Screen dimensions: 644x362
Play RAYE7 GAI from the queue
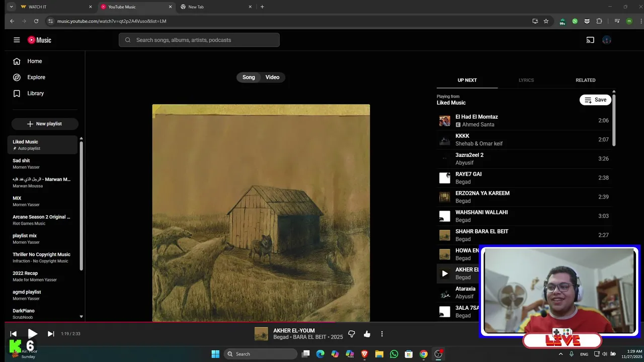524,178
